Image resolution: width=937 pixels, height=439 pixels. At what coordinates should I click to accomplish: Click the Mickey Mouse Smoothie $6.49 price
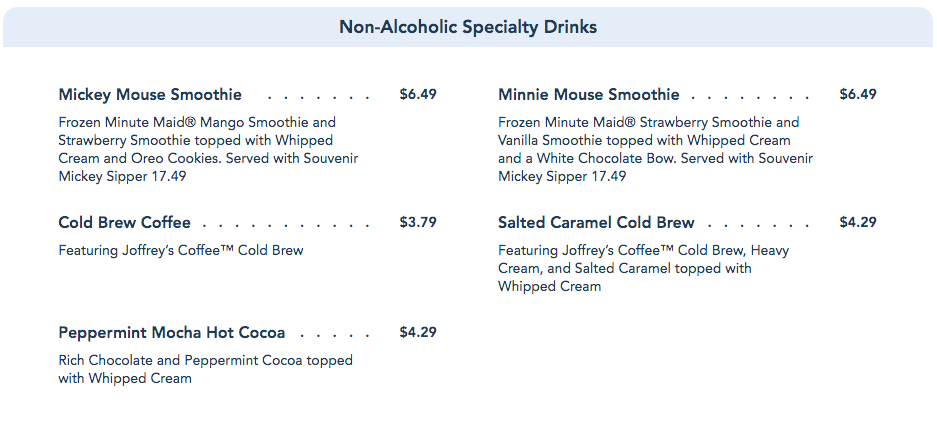[418, 95]
